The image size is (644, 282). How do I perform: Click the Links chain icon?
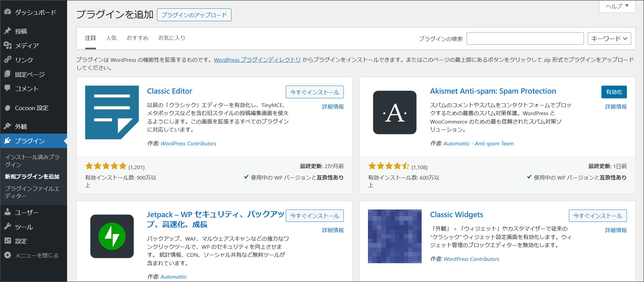tap(7, 60)
